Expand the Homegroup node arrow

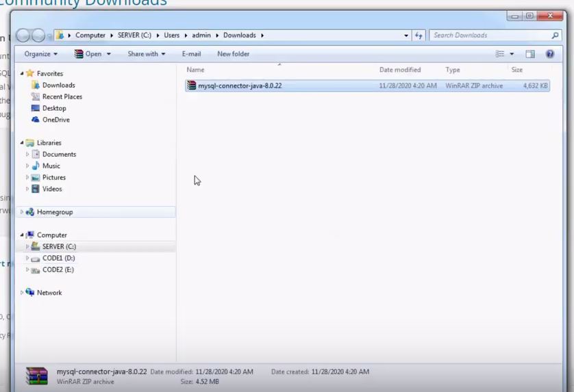coord(22,212)
